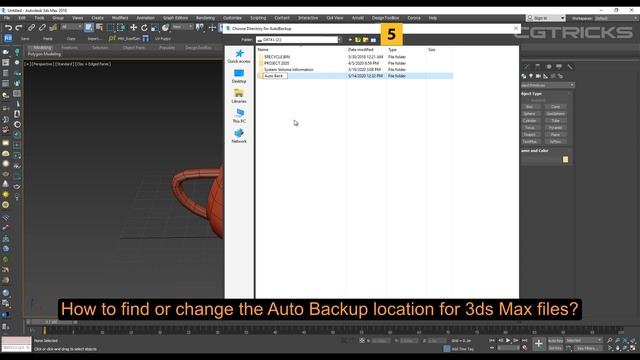This screenshot has height=360, width=640.
Task: Activate the Select and Rotate tool
Action: click(144, 28)
